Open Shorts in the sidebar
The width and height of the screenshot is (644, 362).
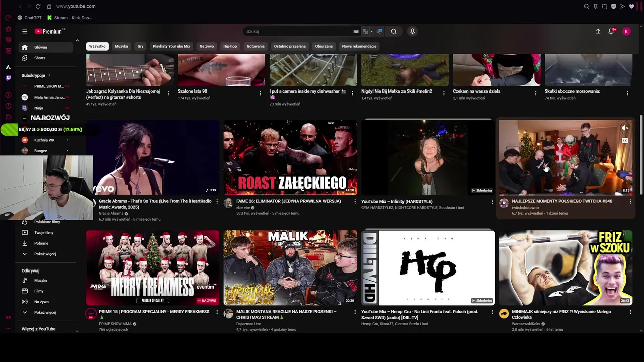47,58
